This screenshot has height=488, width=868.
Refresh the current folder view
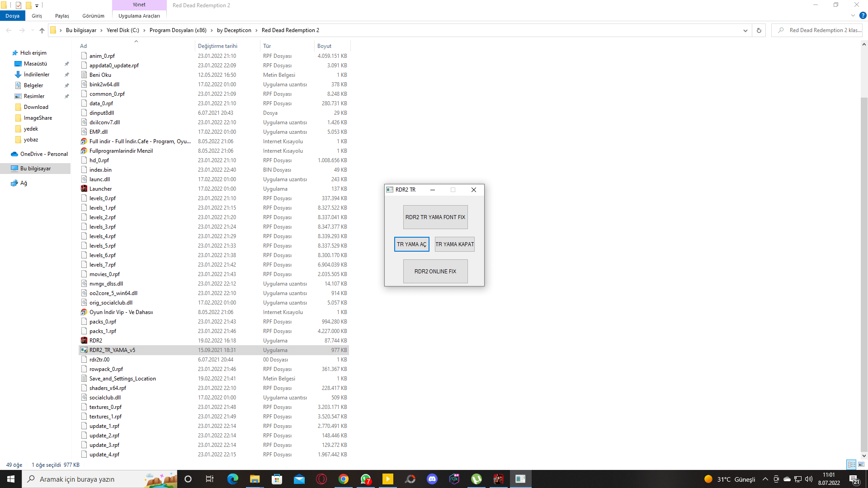(759, 30)
